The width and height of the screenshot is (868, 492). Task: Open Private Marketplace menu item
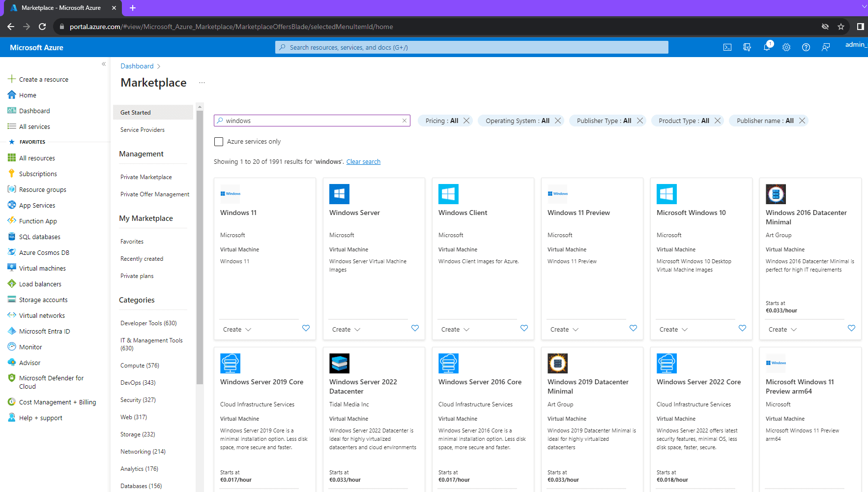146,177
